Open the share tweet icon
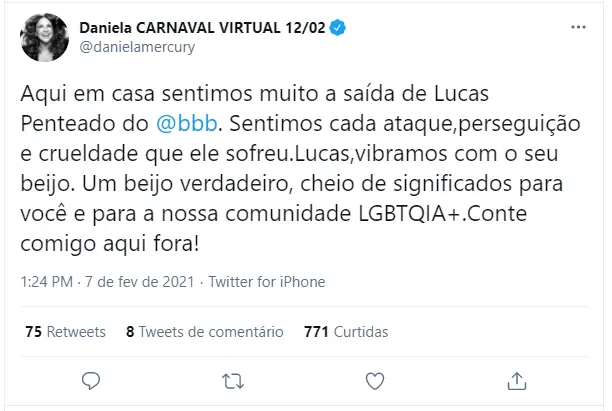The height and width of the screenshot is (411, 612). tap(517, 380)
